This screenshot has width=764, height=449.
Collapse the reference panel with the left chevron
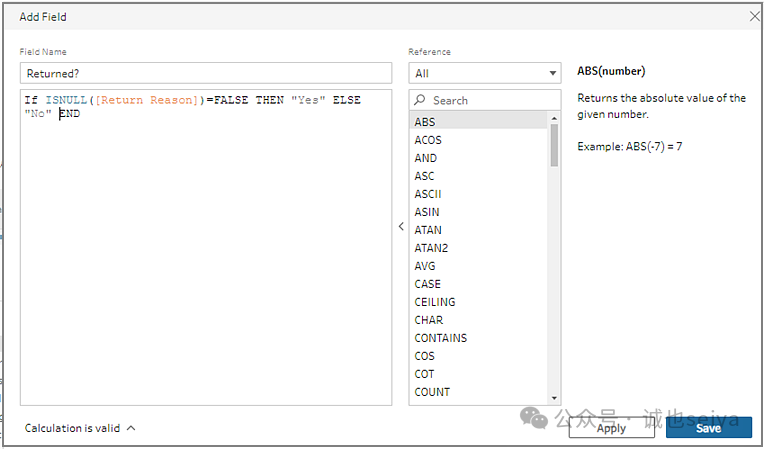(401, 226)
